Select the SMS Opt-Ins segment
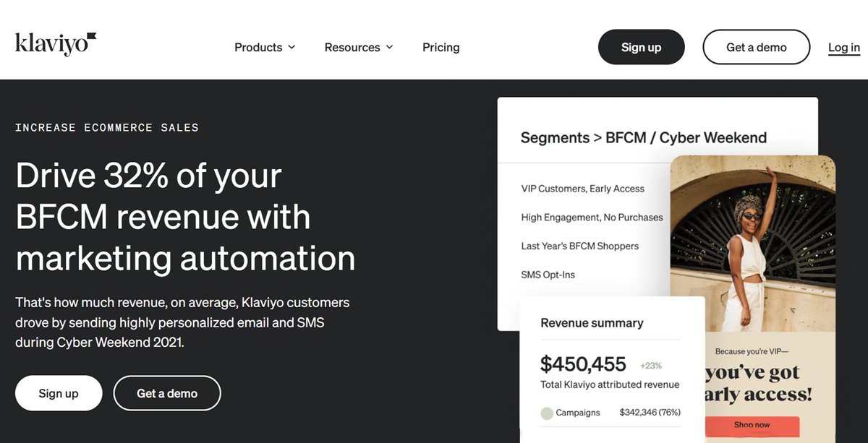 [548, 275]
